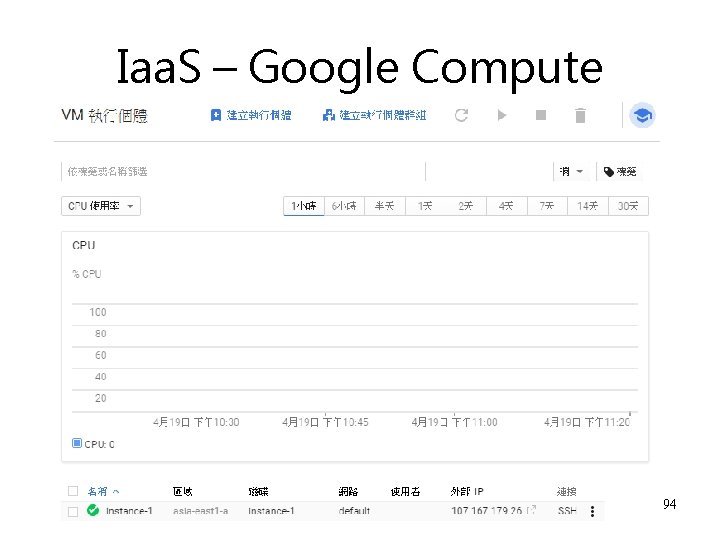Click the zone (區域) column header
Screen dimensions: 720x540
pos(182,491)
